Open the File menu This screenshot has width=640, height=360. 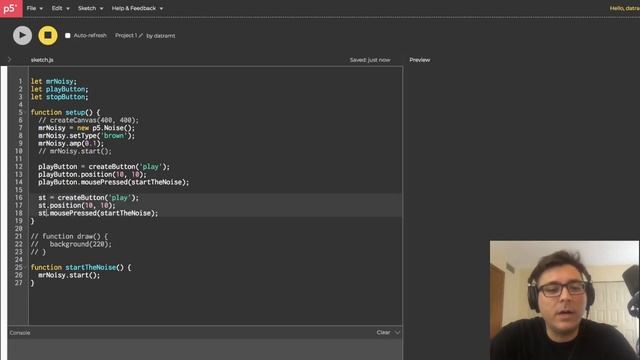click(34, 8)
